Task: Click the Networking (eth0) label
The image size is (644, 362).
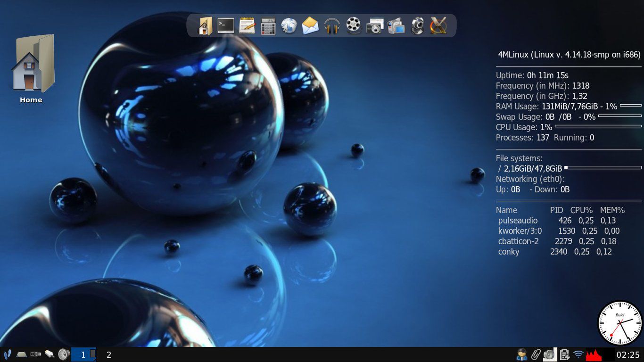Action: [530, 179]
